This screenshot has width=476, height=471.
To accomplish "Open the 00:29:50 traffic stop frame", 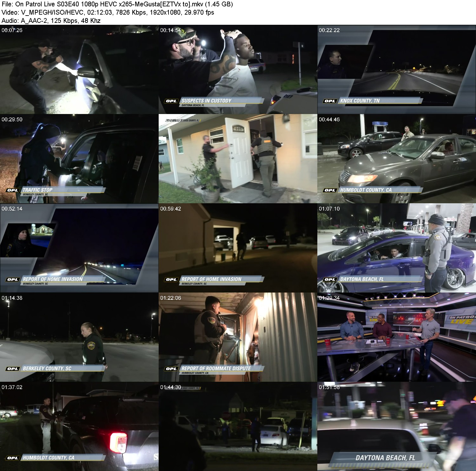I will pos(79,159).
